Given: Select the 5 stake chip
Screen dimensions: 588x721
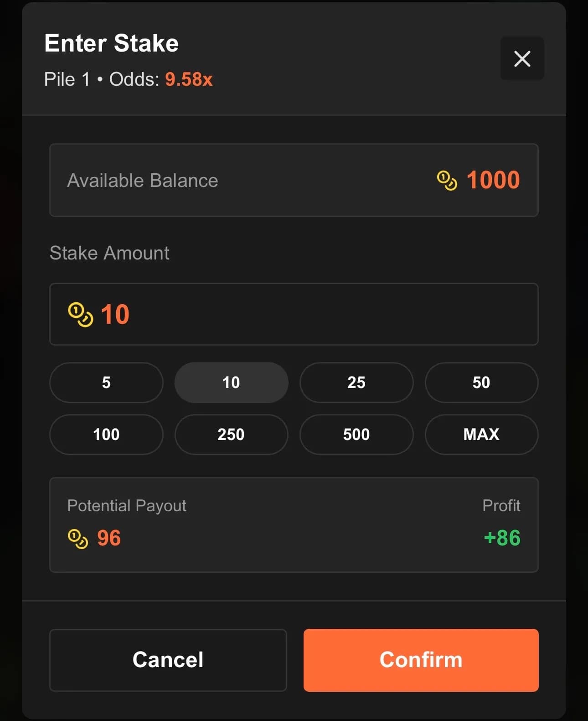Looking at the screenshot, I should pyautogui.click(x=106, y=383).
